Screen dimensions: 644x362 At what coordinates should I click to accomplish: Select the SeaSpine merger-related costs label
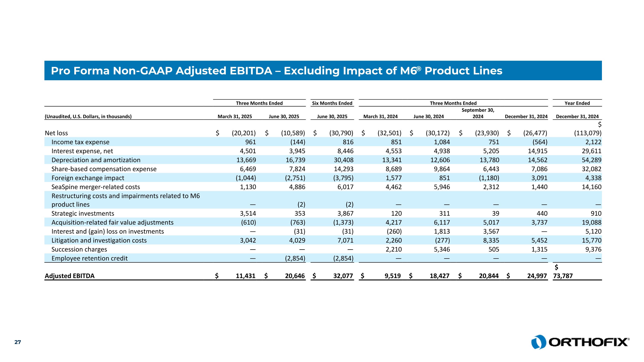96,187
